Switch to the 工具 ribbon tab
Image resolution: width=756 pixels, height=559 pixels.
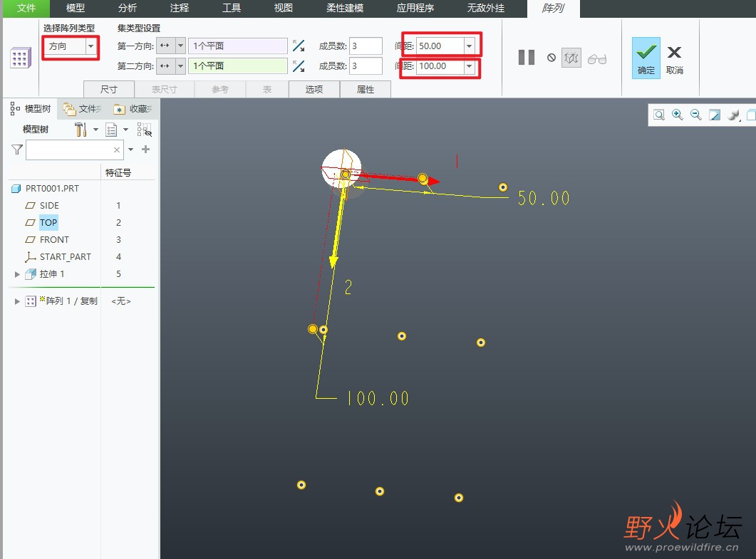232,9
